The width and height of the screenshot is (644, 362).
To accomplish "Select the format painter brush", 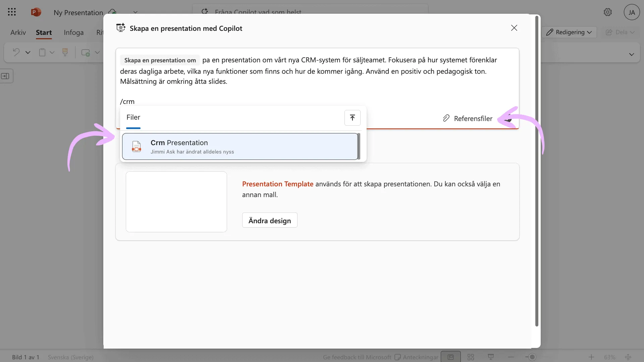I will 65,52.
